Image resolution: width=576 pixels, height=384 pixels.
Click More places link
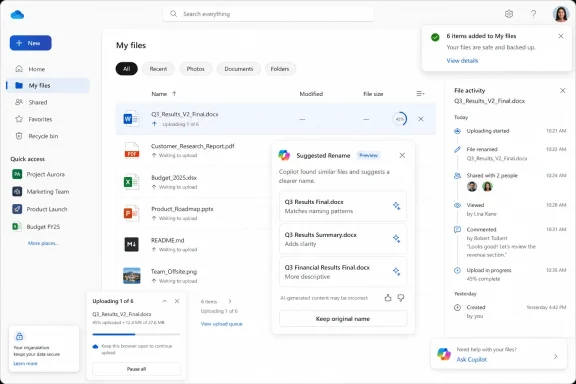[x=43, y=243]
